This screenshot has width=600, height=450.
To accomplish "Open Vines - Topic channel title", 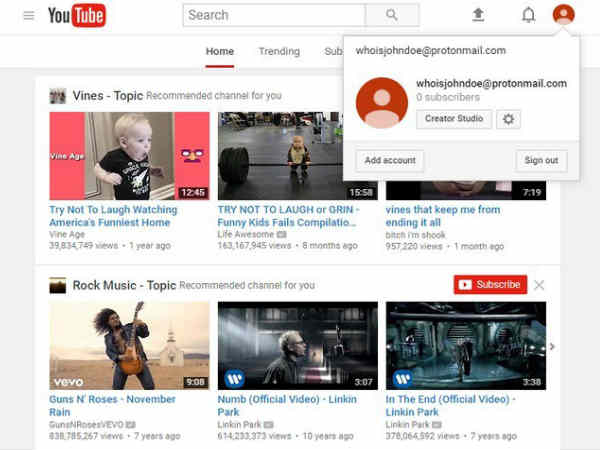I will coord(108,96).
